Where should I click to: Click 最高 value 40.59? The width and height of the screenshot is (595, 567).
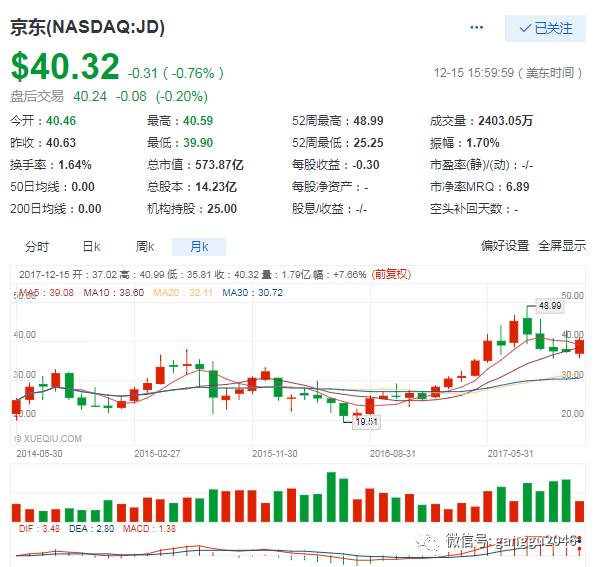[x=198, y=121]
